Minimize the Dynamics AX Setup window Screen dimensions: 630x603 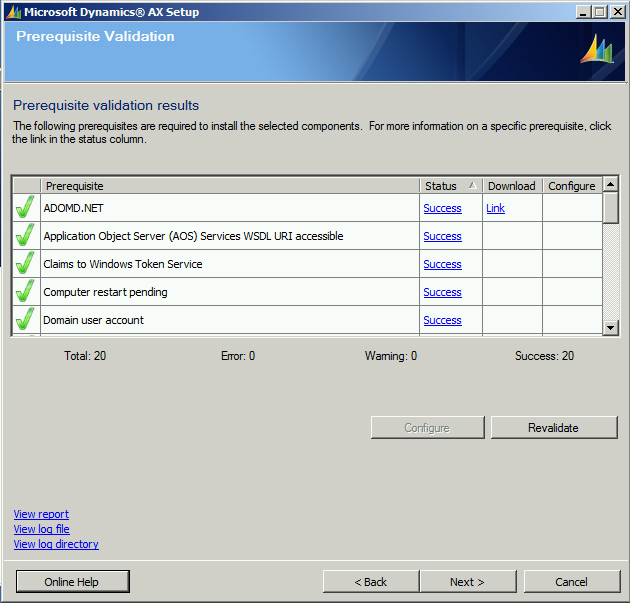(x=583, y=12)
